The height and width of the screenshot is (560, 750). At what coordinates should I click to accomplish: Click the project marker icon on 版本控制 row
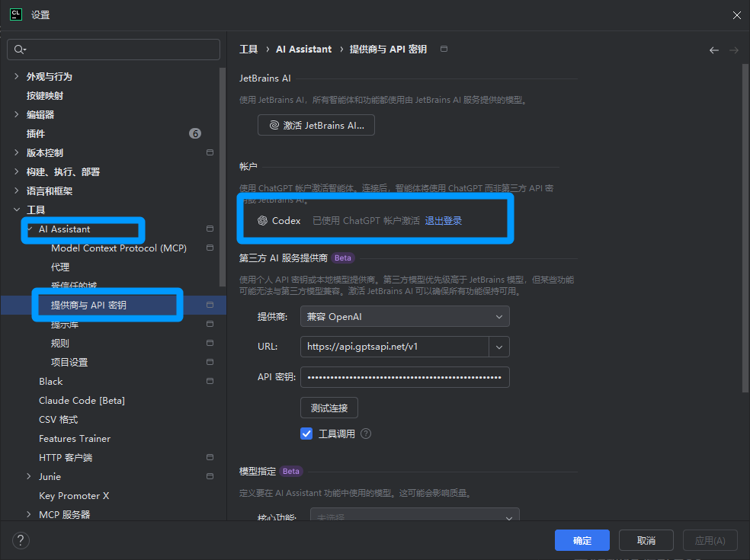[210, 152]
